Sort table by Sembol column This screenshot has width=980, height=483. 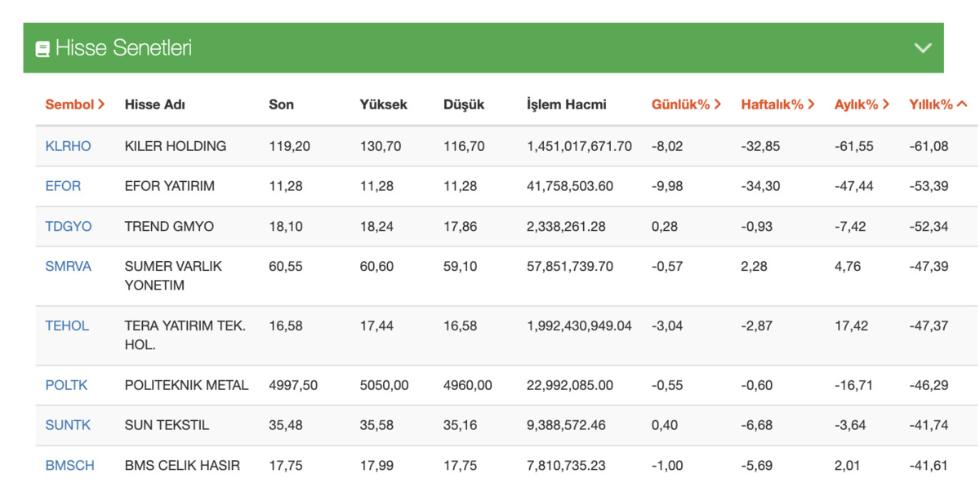75,104
